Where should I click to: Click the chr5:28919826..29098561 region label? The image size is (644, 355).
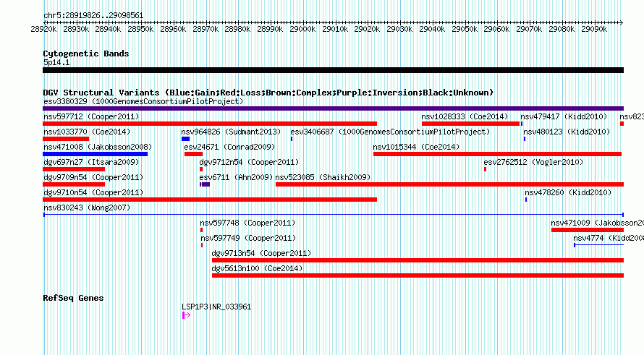pyautogui.click(x=93, y=15)
